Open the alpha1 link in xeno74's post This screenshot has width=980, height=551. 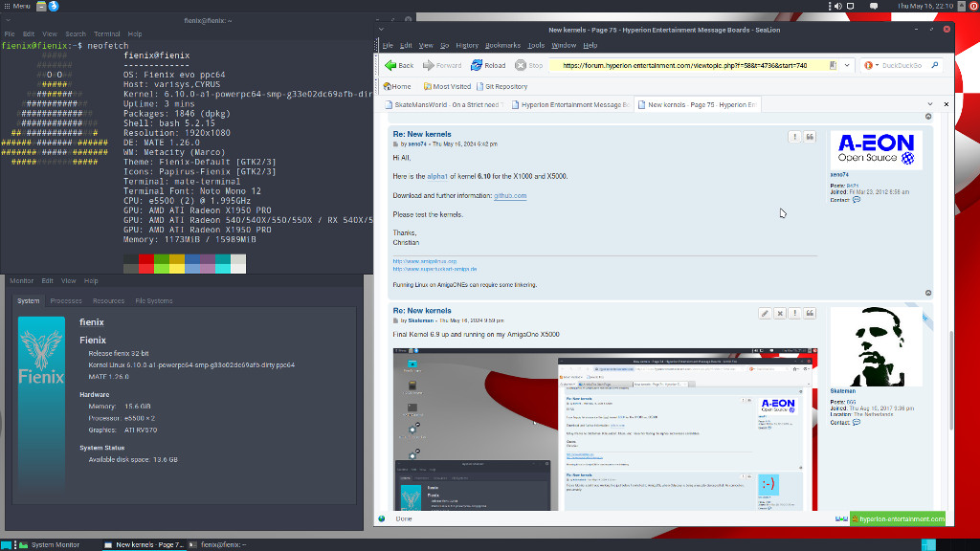click(x=436, y=176)
